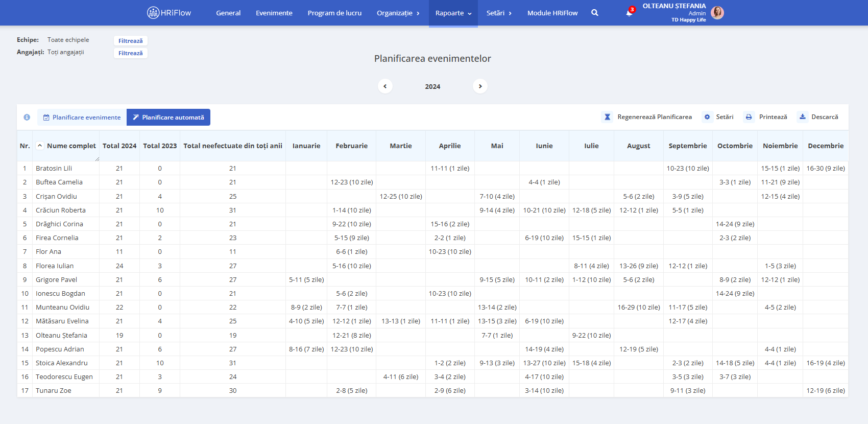The height and width of the screenshot is (424, 868).
Task: Click the search magnifier icon
Action: click(x=595, y=13)
